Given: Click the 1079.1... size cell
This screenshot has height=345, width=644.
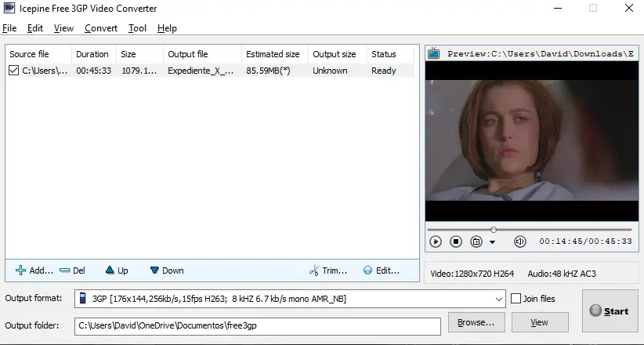Looking at the screenshot, I should tap(139, 71).
